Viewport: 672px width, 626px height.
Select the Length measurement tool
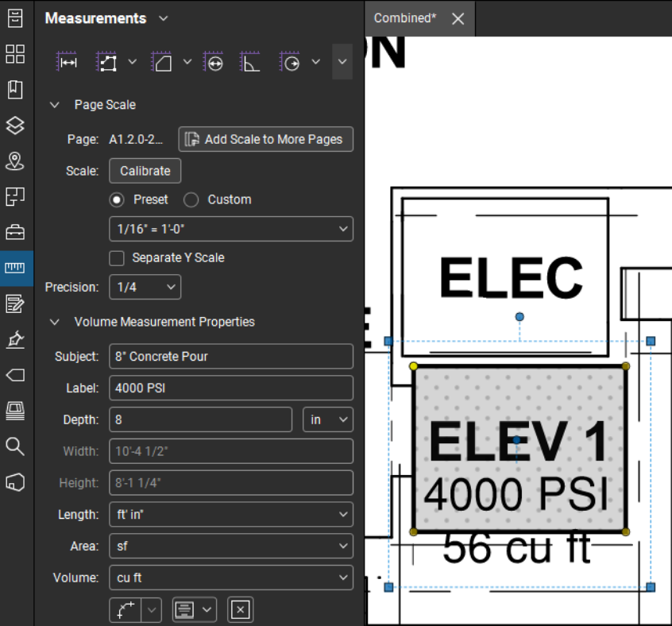(x=67, y=61)
